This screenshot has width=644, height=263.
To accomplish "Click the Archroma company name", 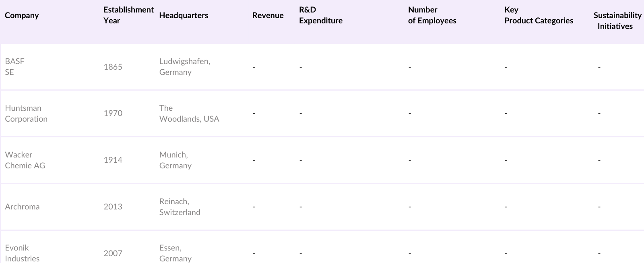I will (22, 207).
